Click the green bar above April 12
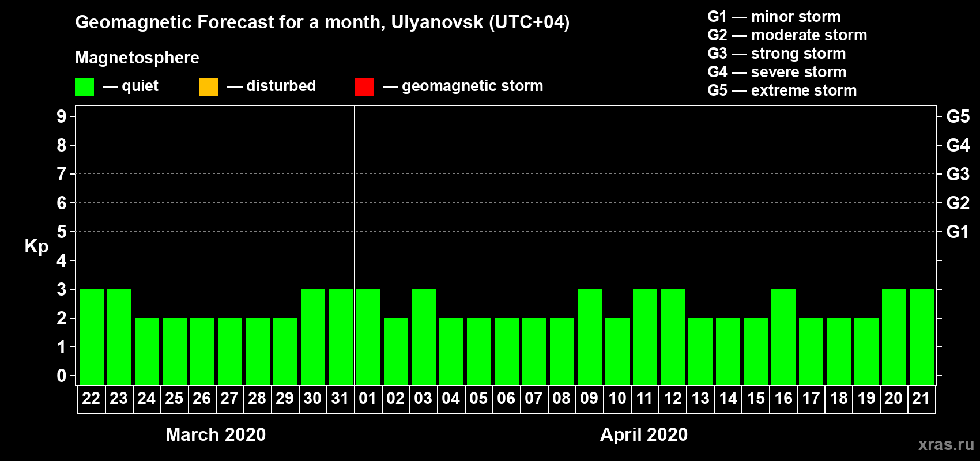 coord(673,337)
